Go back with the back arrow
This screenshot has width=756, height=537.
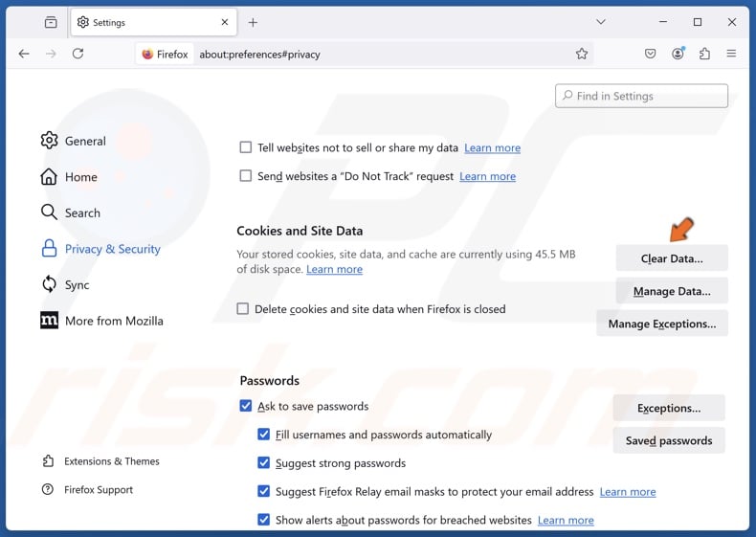(x=24, y=55)
